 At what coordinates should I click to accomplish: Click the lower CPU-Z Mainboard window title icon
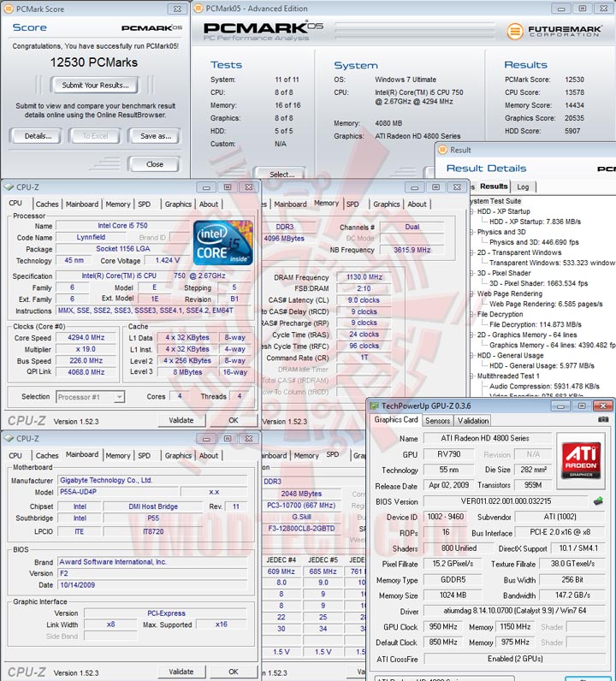click(9, 439)
